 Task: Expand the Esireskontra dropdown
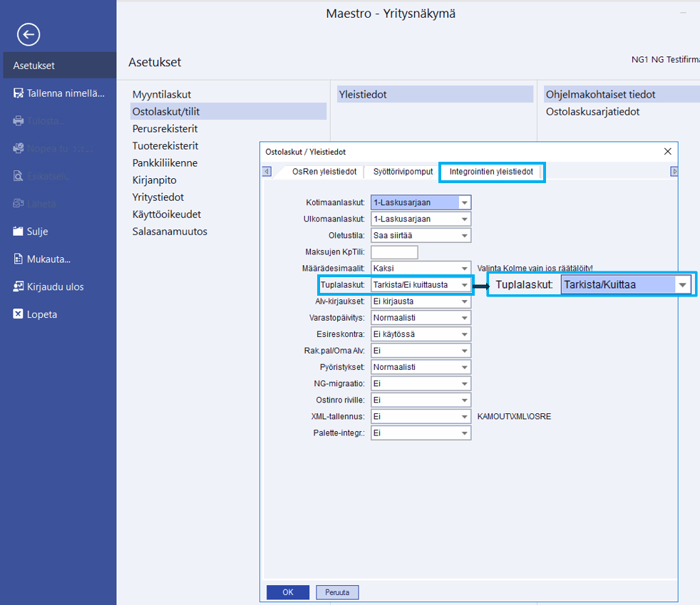pyautogui.click(x=464, y=334)
